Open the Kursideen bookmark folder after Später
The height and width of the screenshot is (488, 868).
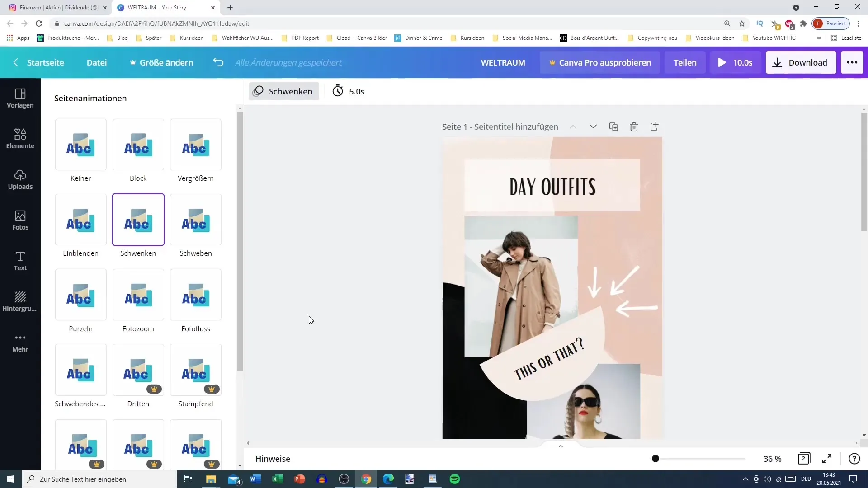pos(187,38)
